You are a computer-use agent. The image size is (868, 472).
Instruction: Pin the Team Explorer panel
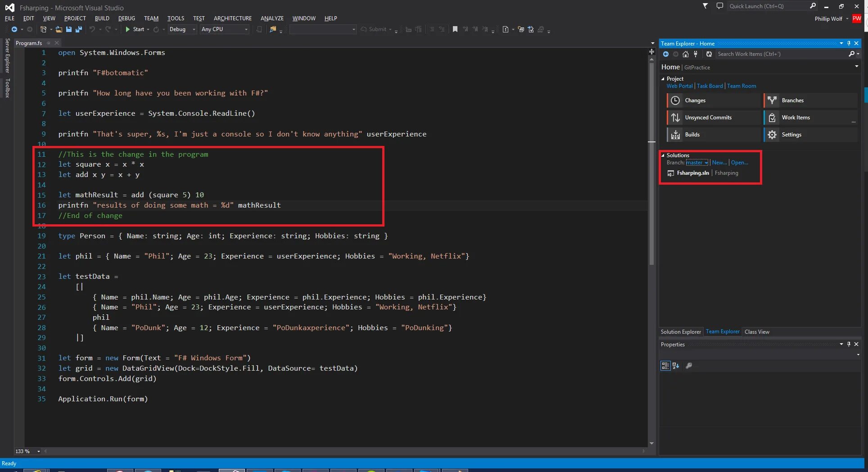click(x=849, y=43)
